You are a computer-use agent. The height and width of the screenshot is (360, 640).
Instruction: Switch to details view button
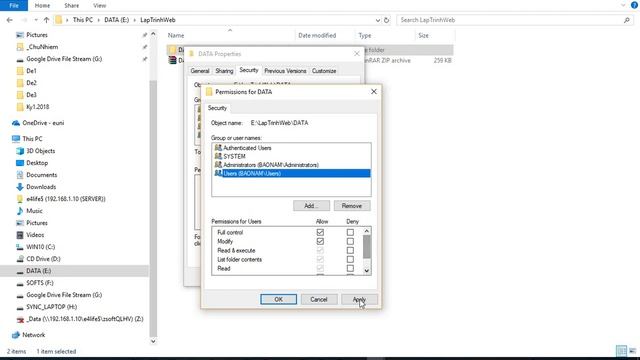[621, 351]
